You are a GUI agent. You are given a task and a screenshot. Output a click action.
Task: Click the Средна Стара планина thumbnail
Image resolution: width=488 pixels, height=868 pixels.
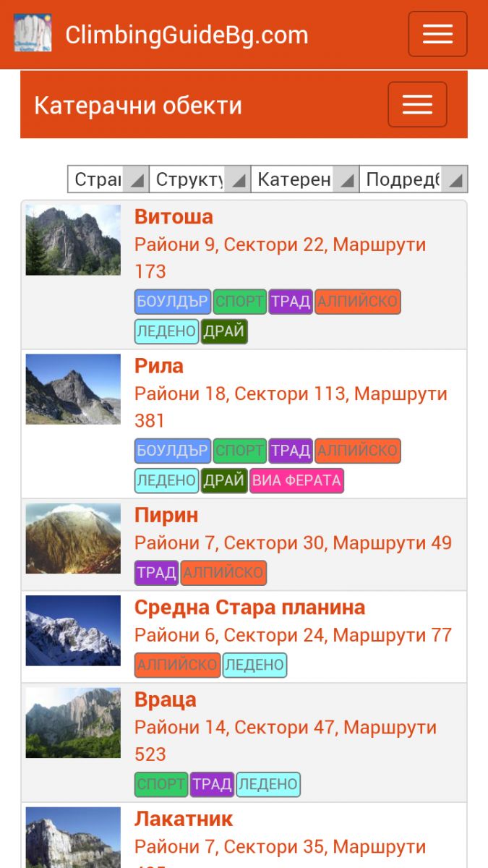pyautogui.click(x=73, y=630)
